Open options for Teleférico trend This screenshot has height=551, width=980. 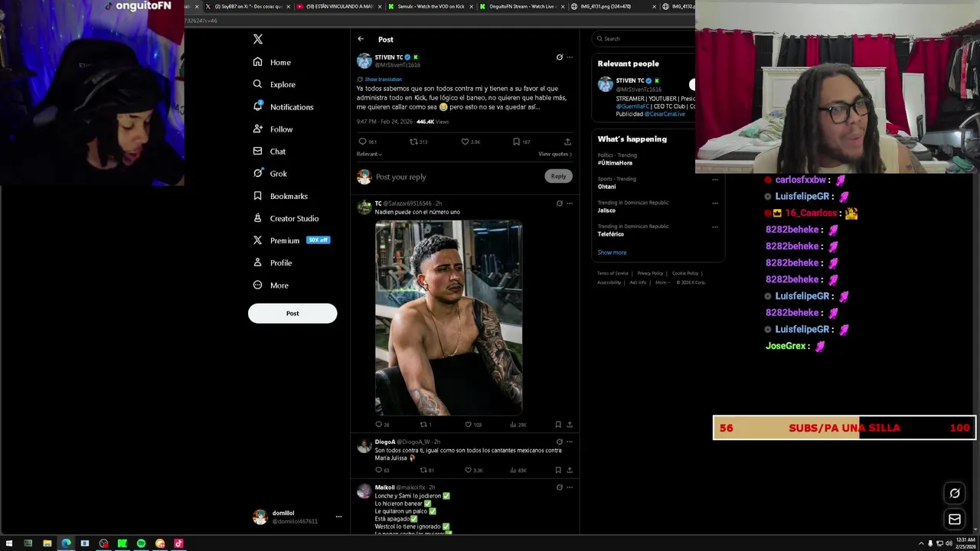point(715,227)
